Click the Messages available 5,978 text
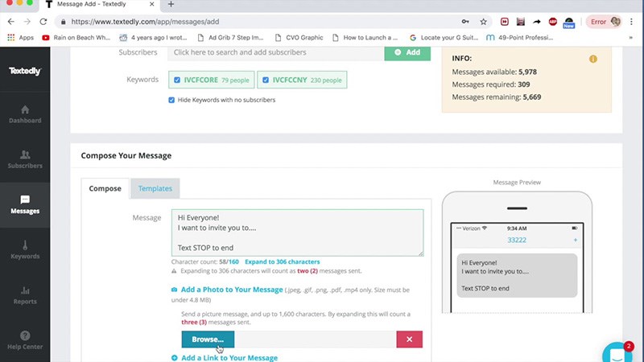 494,72
